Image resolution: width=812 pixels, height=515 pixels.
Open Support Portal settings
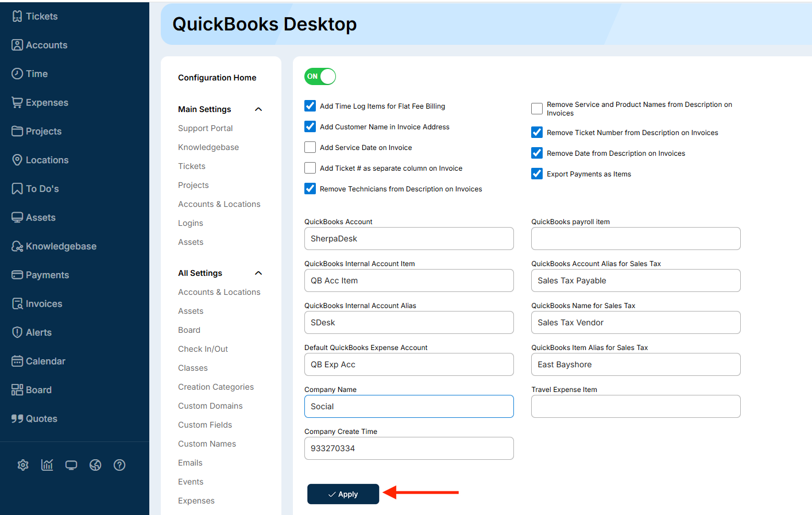coord(206,128)
